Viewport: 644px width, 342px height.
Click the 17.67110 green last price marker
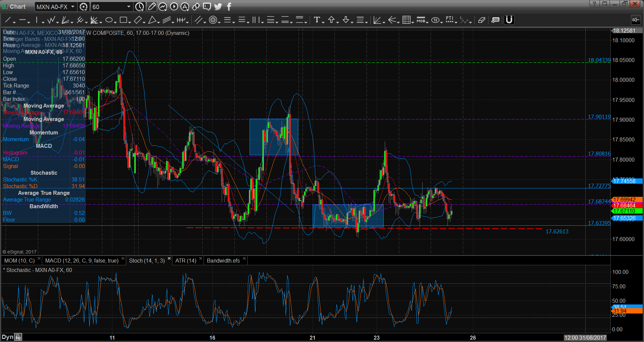click(x=627, y=211)
